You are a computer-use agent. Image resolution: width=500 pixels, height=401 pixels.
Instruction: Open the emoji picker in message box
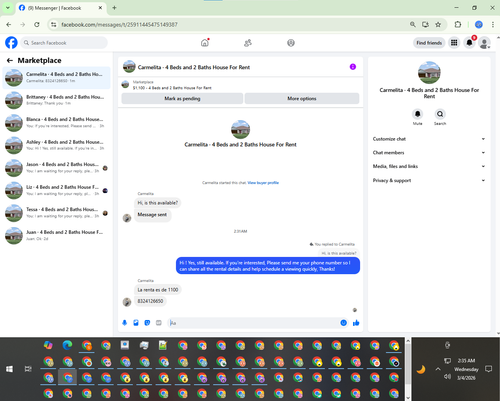(x=343, y=323)
